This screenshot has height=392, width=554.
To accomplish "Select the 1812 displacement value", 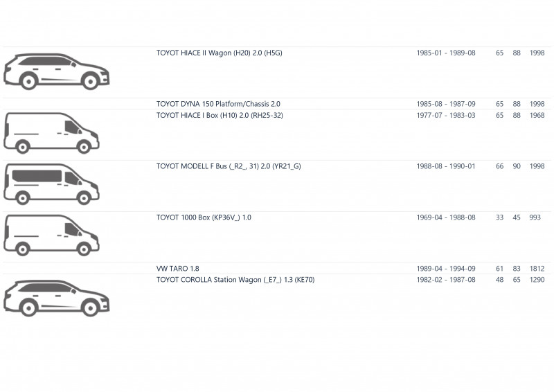I will point(537,268).
